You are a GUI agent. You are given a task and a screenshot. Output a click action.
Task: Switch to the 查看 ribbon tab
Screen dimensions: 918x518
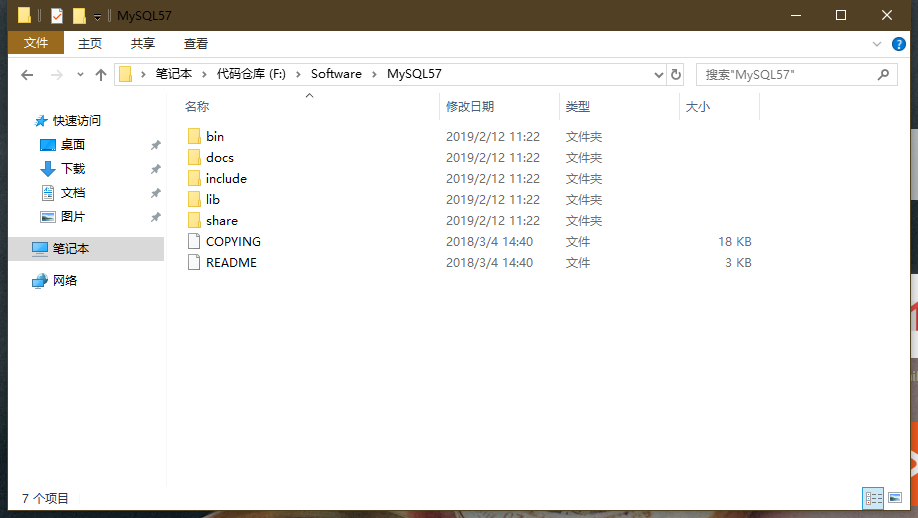pyautogui.click(x=196, y=43)
